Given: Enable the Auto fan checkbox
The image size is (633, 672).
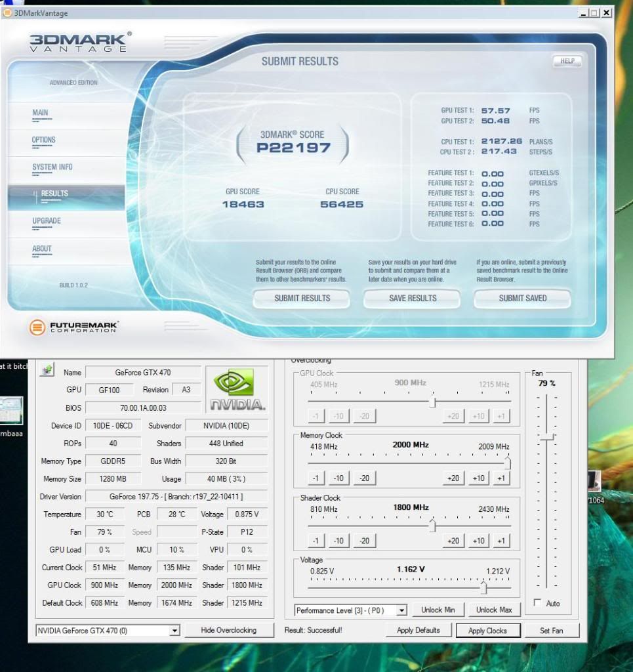Looking at the screenshot, I should coord(537,602).
